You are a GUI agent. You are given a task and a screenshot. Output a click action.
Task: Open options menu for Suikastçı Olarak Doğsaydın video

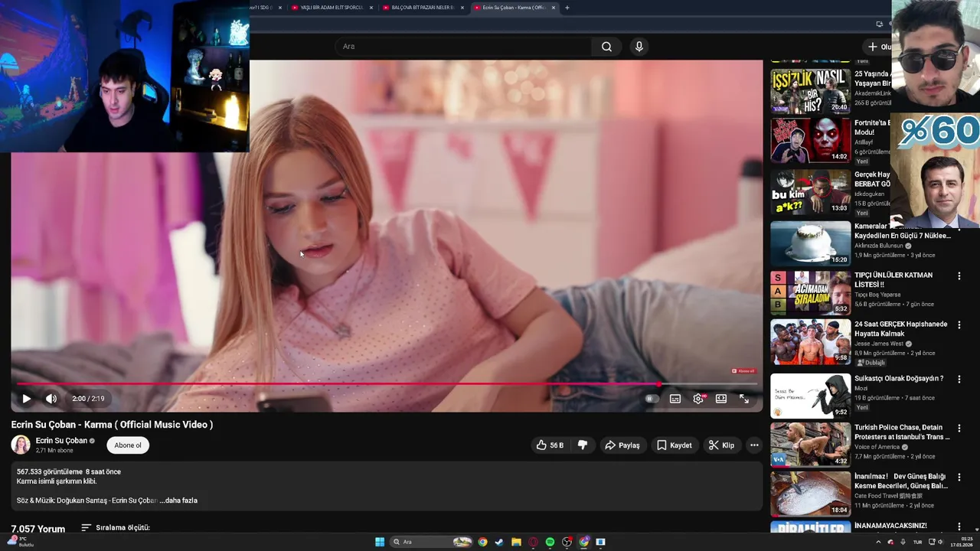click(x=959, y=379)
